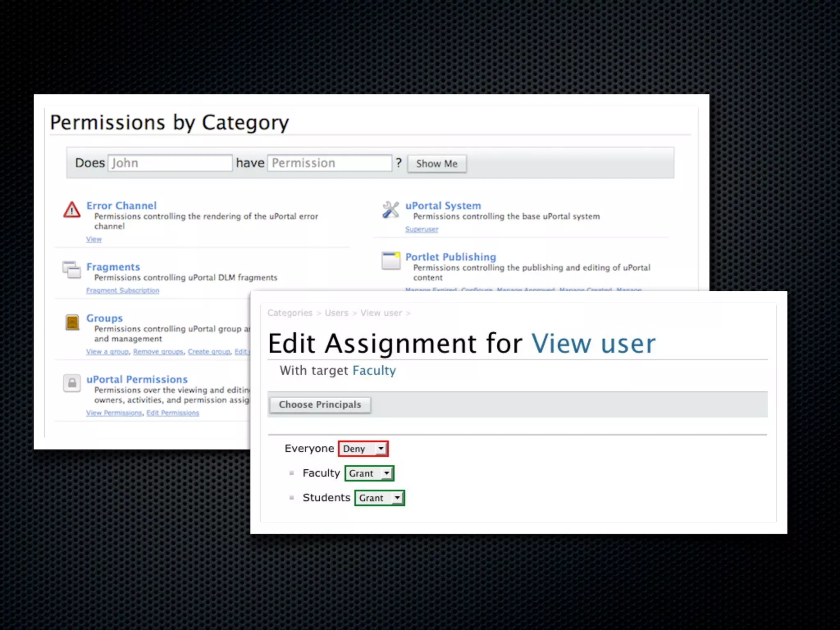Screen dimensions: 840x630
Task: Open the Faculty Grant dropdown
Action: (369, 473)
